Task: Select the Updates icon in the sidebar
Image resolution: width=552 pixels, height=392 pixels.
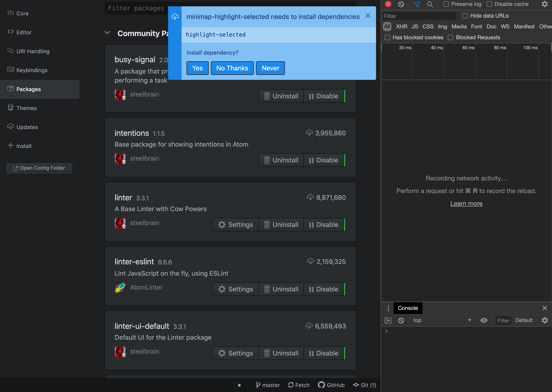Action: pos(11,127)
